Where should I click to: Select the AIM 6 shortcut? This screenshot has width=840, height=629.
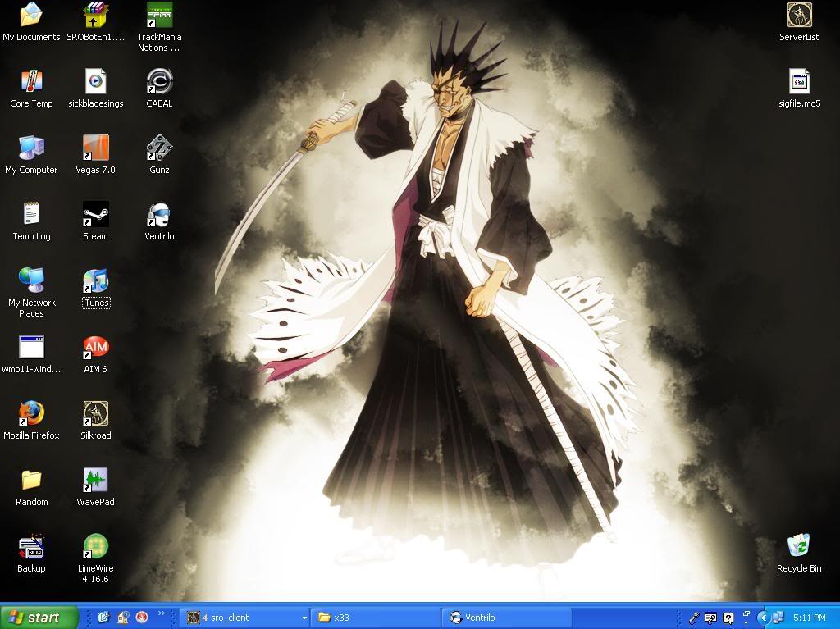95,354
